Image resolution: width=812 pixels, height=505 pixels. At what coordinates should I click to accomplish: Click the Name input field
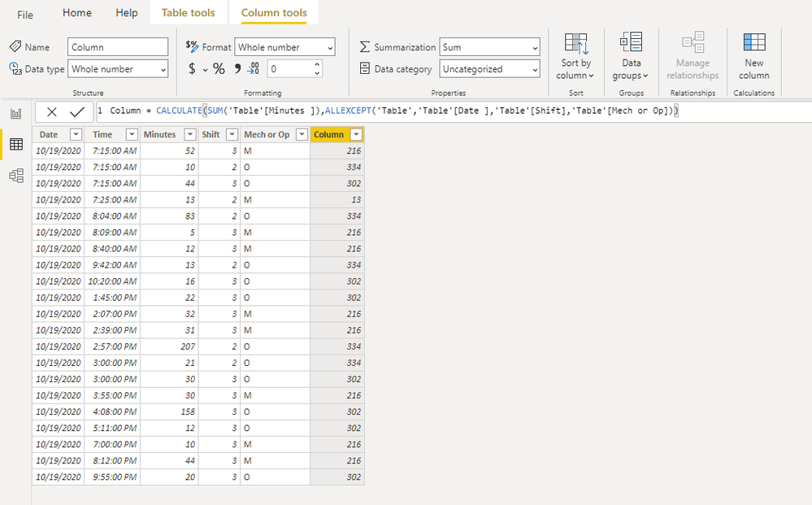118,47
